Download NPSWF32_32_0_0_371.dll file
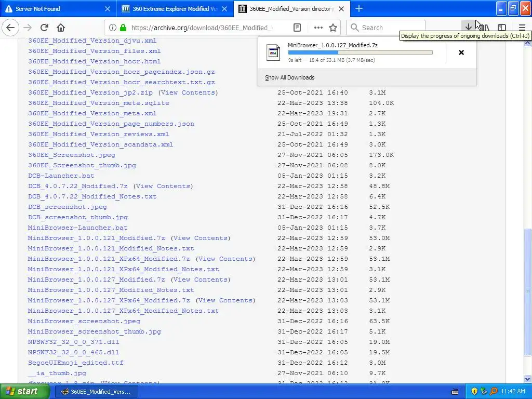This screenshot has width=532, height=399. click(x=74, y=342)
